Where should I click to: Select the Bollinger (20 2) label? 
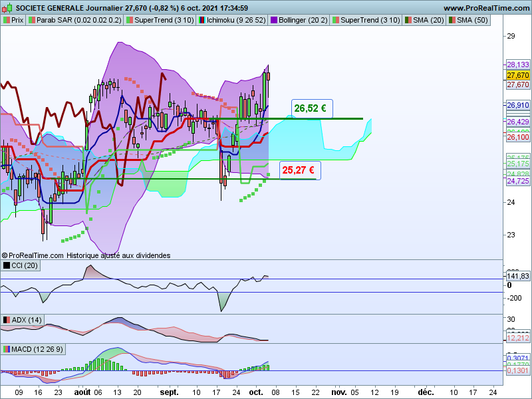click(303, 20)
